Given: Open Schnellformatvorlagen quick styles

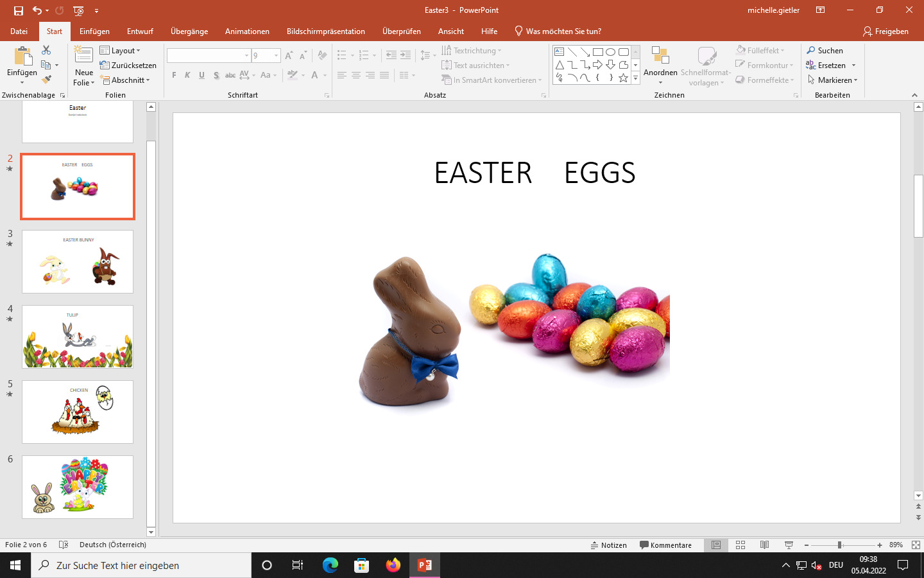Looking at the screenshot, I should 706,66.
